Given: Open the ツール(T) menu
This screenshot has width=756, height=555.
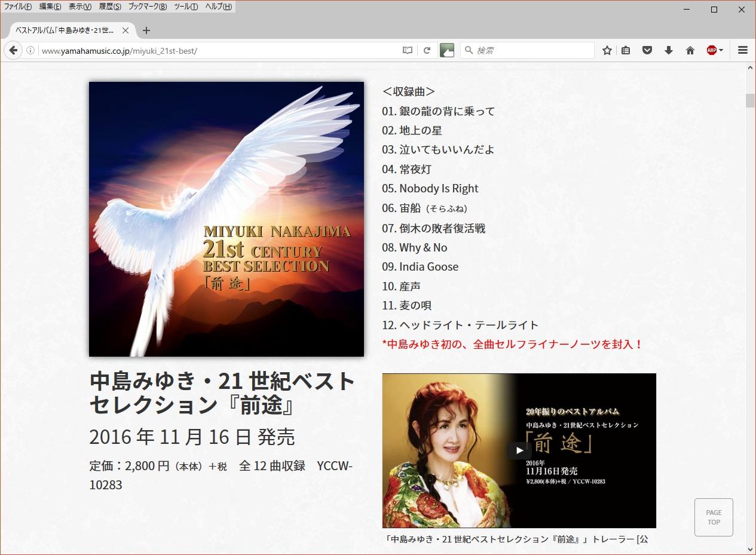Looking at the screenshot, I should [x=186, y=7].
